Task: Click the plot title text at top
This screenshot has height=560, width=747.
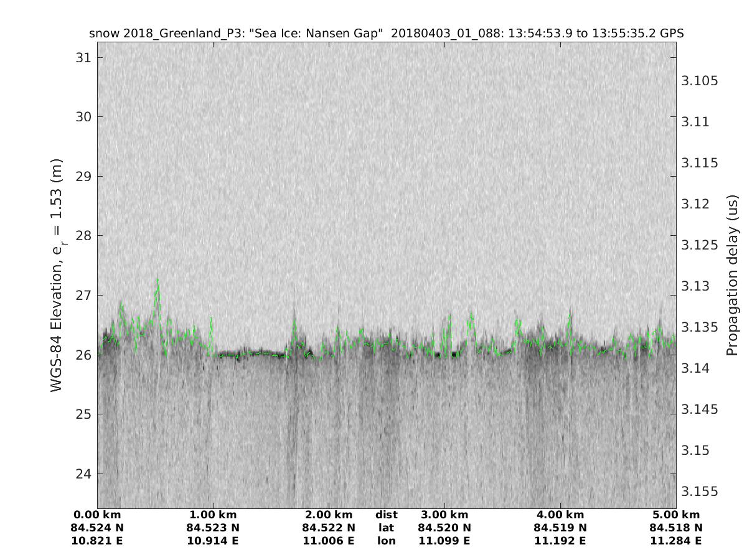Action: pyautogui.click(x=386, y=34)
